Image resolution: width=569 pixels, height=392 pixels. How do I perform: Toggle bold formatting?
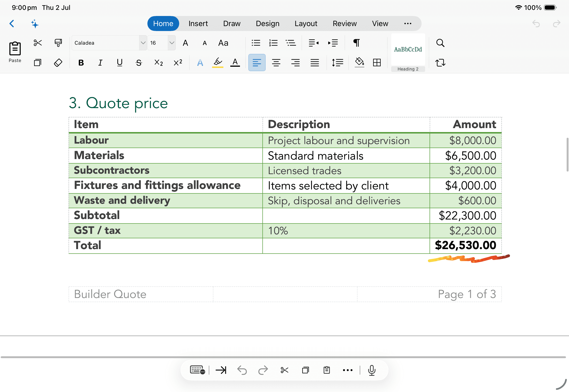81,63
